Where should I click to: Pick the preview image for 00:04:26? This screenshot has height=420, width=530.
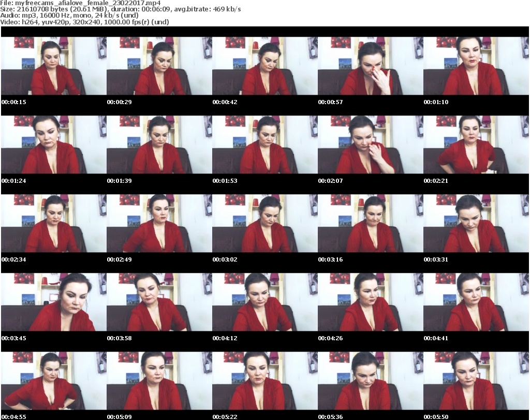[x=371, y=302]
